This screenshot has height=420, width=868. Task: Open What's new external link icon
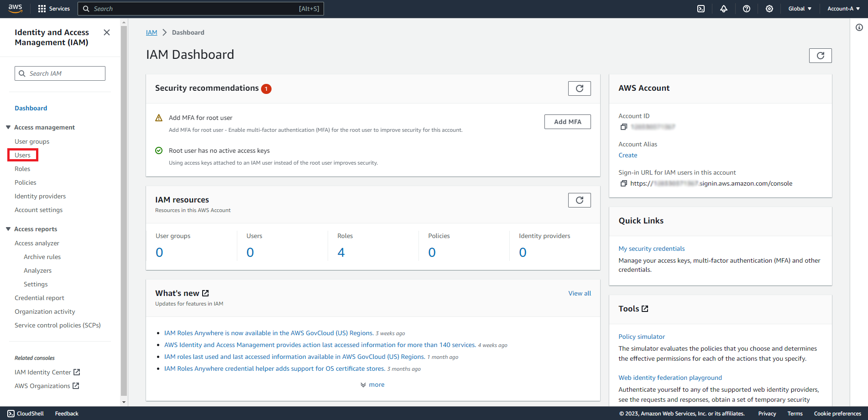pyautogui.click(x=205, y=293)
